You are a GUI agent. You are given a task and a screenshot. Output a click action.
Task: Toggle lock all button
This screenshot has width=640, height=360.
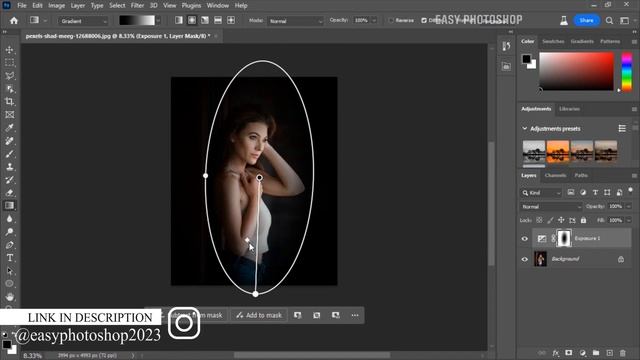pyautogui.click(x=583, y=220)
